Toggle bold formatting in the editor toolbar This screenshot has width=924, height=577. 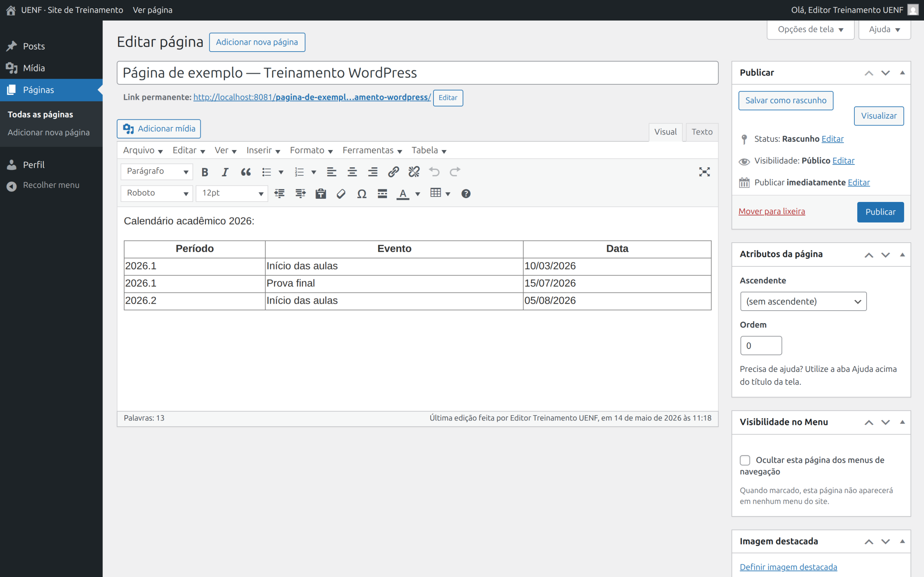205,172
